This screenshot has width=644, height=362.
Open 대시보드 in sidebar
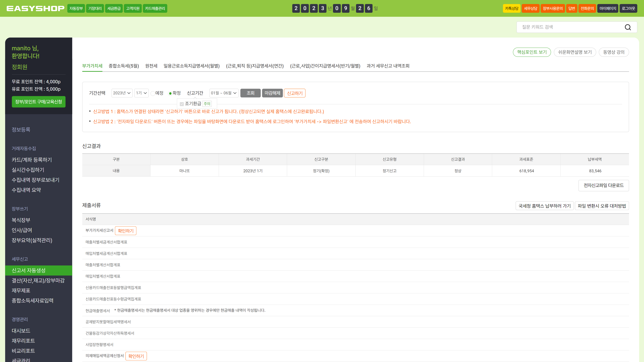pyautogui.click(x=21, y=331)
